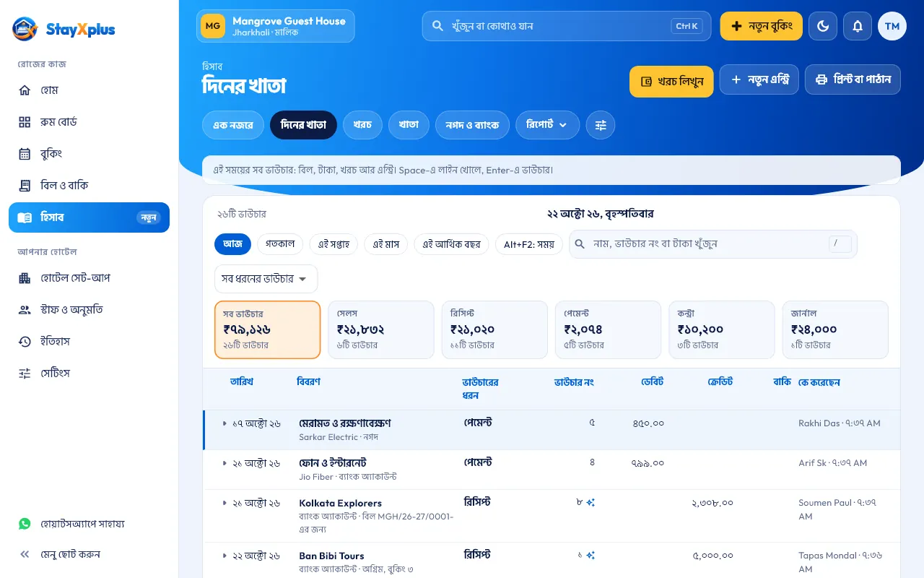Open সব ধরনের ভাউচার dropdown
The image size is (924, 578).
point(266,279)
